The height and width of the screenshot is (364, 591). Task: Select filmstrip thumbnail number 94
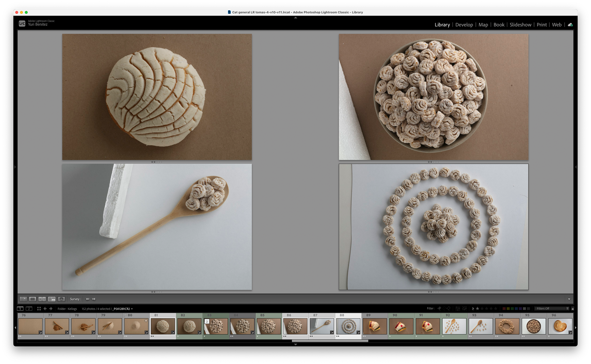tap(507, 326)
